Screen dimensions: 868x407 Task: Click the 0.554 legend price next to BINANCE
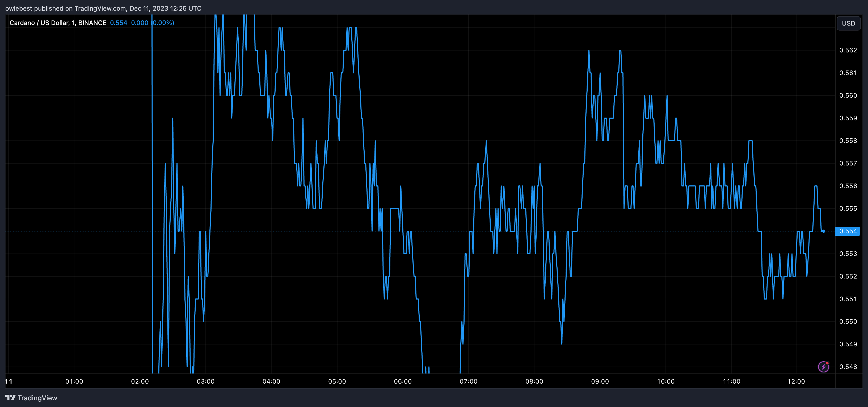[x=119, y=23]
